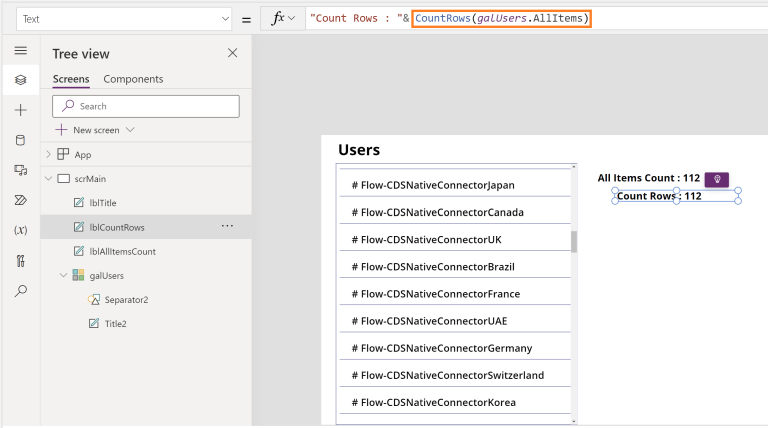Collapse the galUsers gallery node

point(64,275)
